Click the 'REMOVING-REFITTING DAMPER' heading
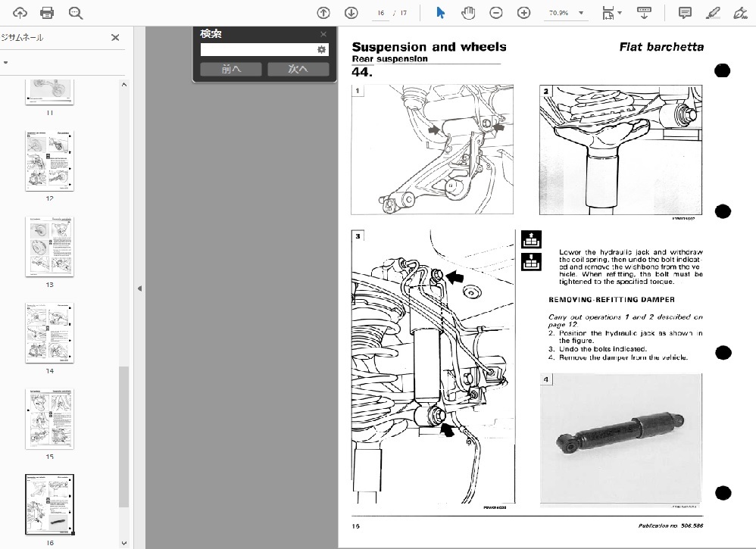The height and width of the screenshot is (549, 756). coord(612,300)
